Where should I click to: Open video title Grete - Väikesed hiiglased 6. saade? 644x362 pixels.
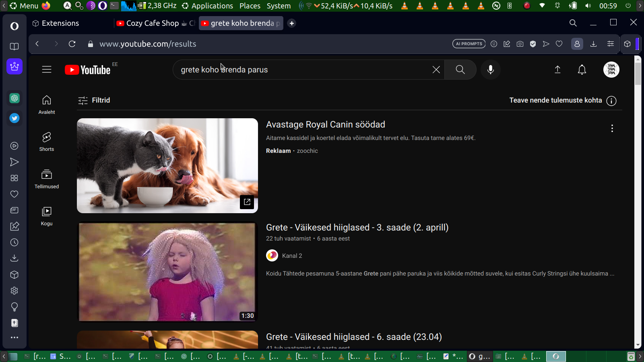(354, 337)
